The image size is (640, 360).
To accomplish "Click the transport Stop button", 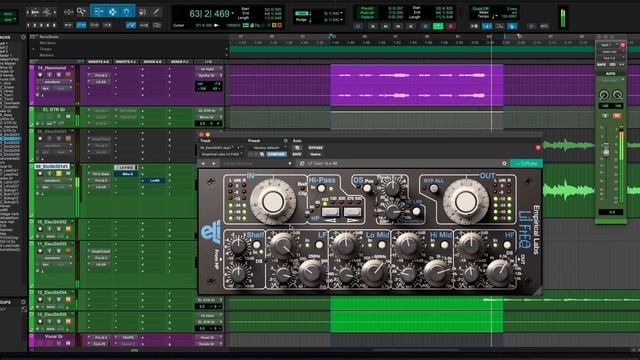I will pyautogui.click(x=425, y=26).
